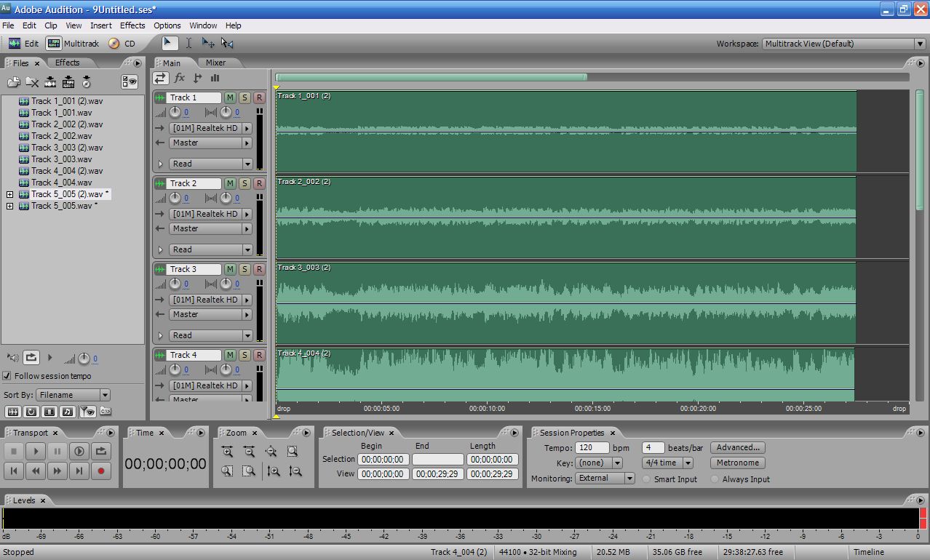
Task: Click the Close Files icon
Action: click(32, 82)
